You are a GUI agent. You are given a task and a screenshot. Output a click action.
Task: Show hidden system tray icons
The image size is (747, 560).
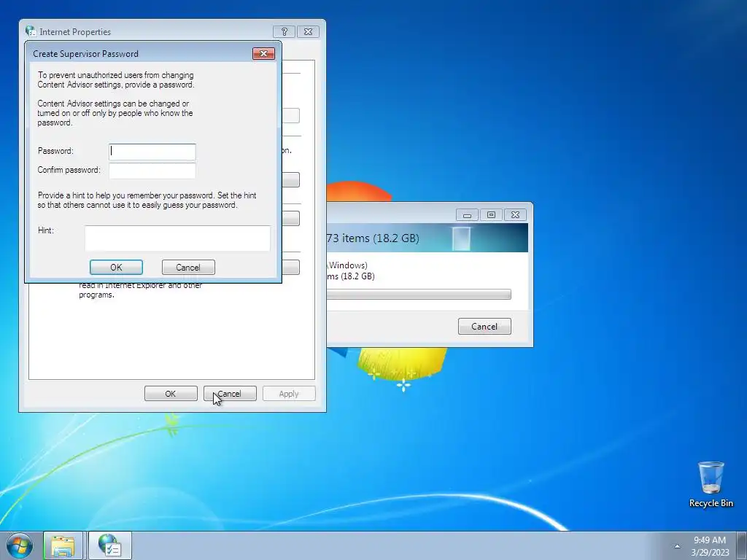point(677,546)
